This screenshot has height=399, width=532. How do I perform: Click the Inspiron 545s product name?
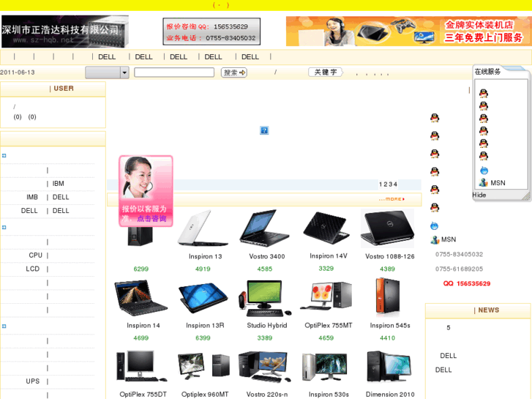coord(390,325)
